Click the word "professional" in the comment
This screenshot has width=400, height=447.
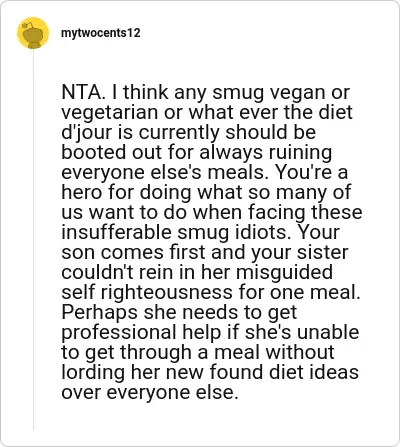click(119, 333)
